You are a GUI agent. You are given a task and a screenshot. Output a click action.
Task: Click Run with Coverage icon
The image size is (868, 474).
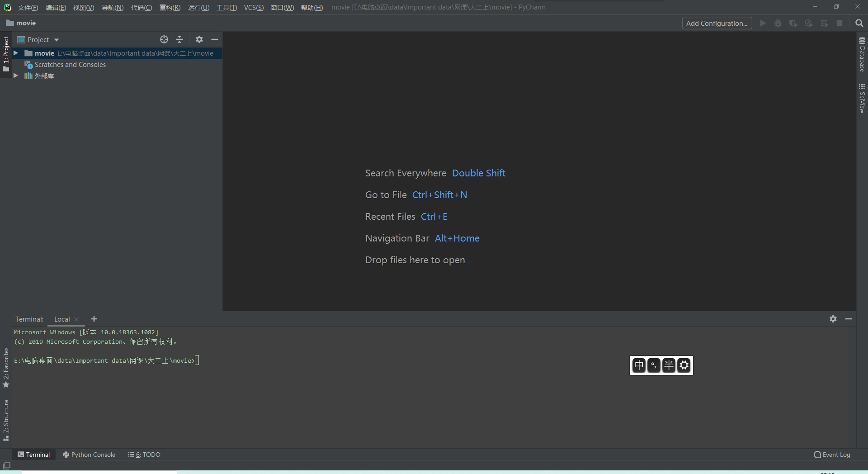(793, 23)
